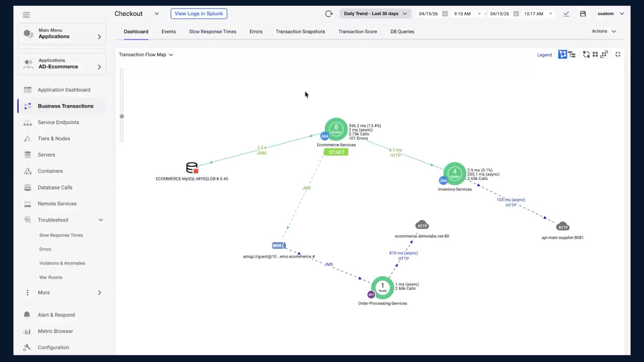Open AD-Ecommerce application selector
This screenshot has width=644, height=362.
pyautogui.click(x=62, y=64)
